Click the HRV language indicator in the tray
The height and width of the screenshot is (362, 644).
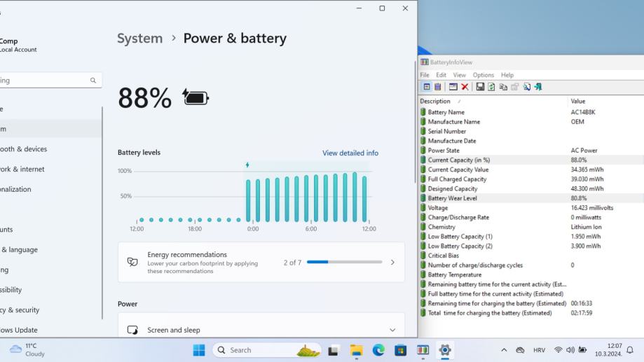click(x=540, y=350)
